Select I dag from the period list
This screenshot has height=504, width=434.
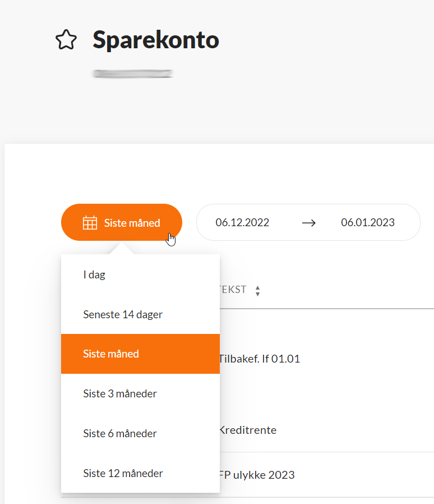(x=94, y=275)
